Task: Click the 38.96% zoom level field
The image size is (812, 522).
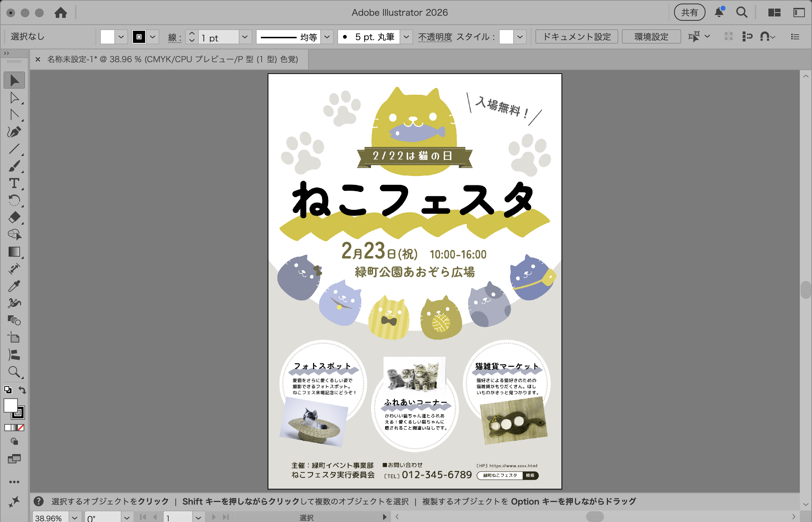Action: [x=49, y=517]
